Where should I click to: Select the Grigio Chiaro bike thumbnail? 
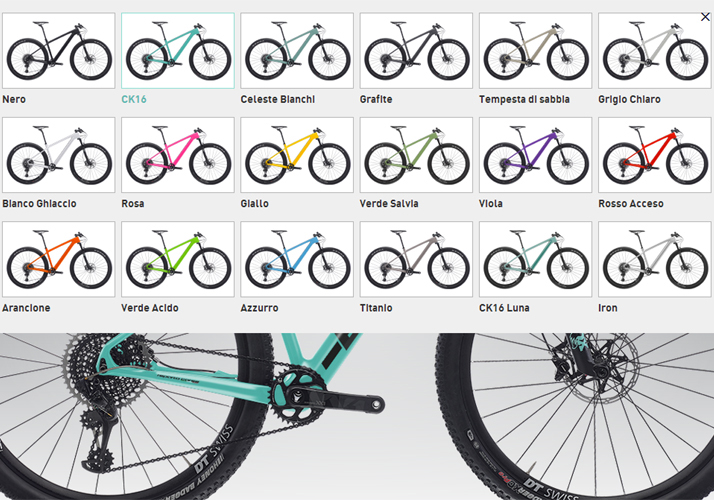(x=655, y=51)
